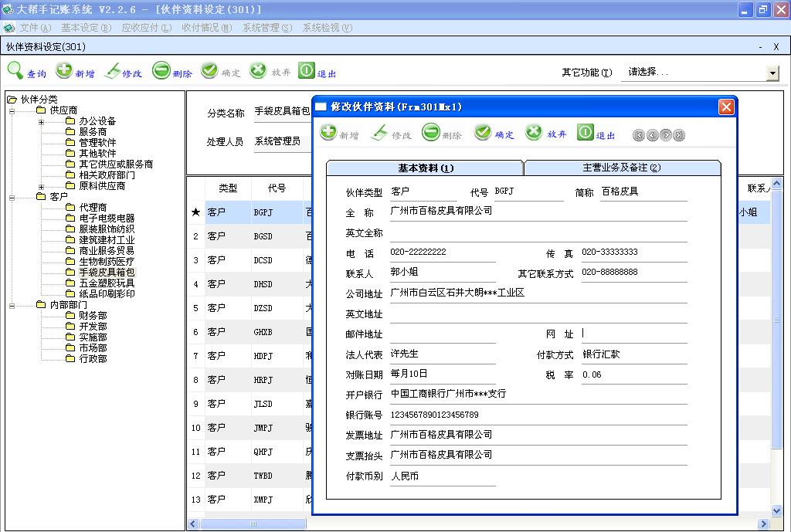Click 退出 exit icon in the dialog
791x532 pixels.
tap(586, 133)
